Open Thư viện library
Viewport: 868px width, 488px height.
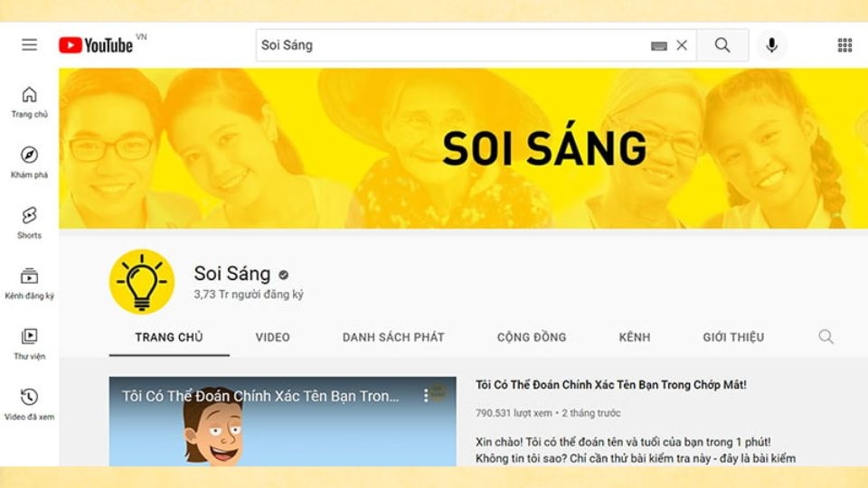coord(29,344)
